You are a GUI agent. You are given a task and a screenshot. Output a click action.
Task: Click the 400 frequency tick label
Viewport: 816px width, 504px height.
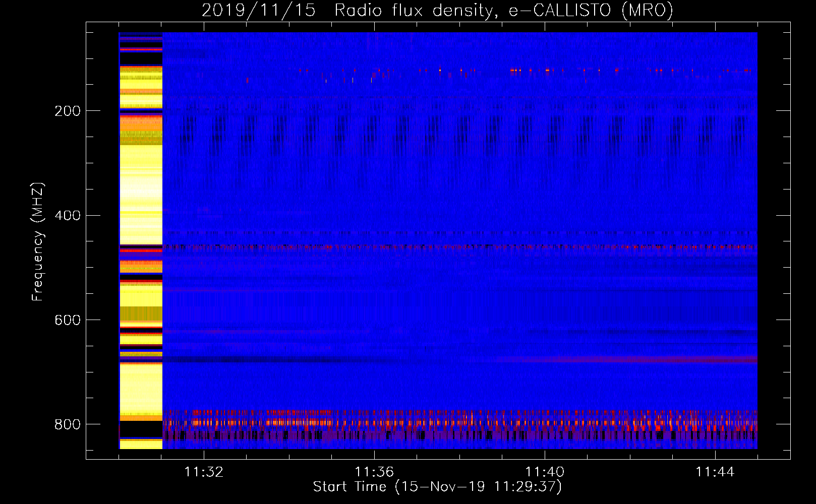(x=67, y=216)
